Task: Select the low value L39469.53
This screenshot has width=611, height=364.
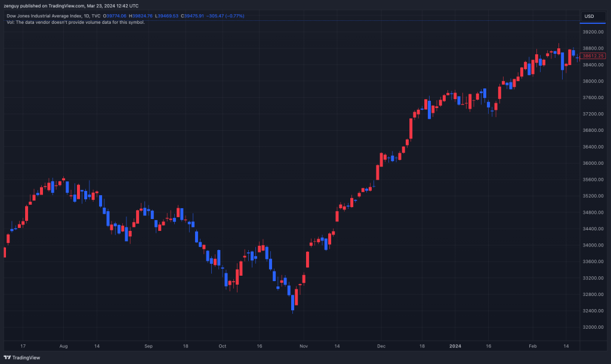Action: click(x=167, y=16)
